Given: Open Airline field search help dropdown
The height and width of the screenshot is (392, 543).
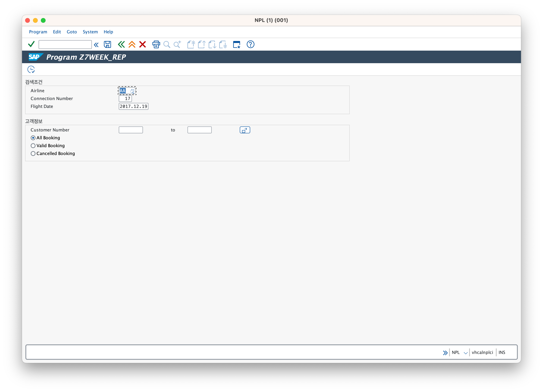Looking at the screenshot, I should [x=132, y=91].
